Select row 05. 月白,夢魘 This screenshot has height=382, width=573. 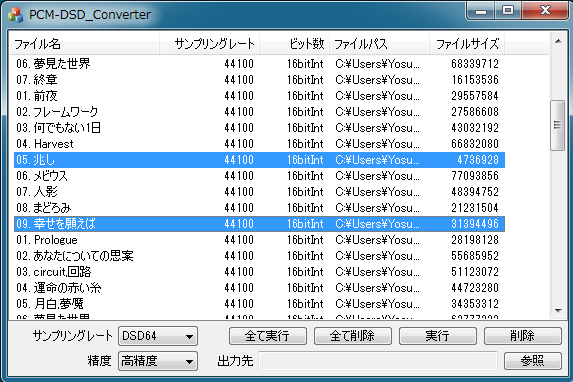pos(259,304)
